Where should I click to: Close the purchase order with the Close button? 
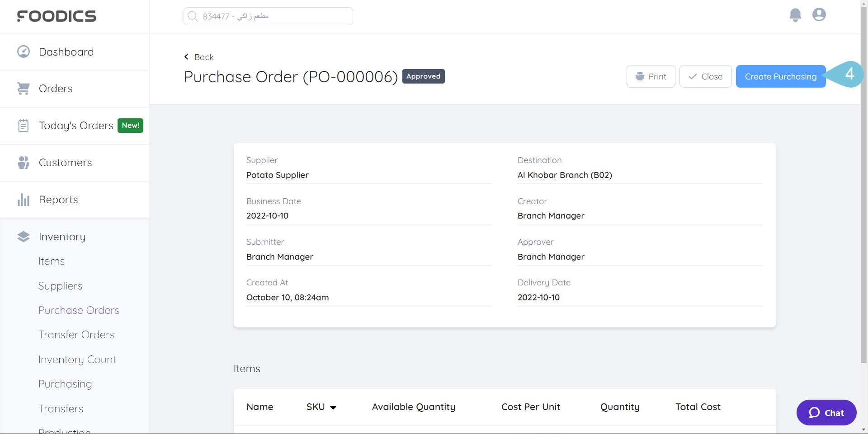point(705,76)
